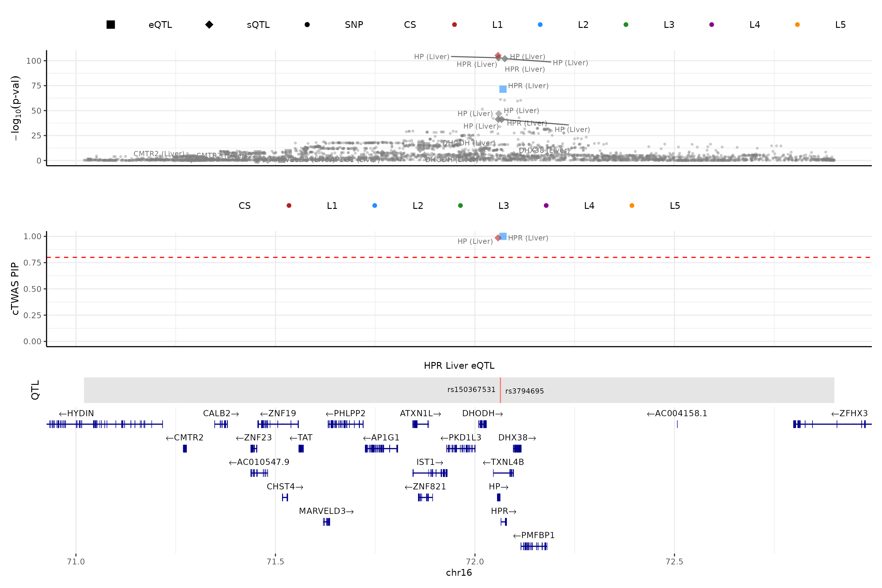Image resolution: width=882 pixels, height=588 pixels.
Task: Click the '←PHLPP2' gene label
Action: (x=345, y=414)
